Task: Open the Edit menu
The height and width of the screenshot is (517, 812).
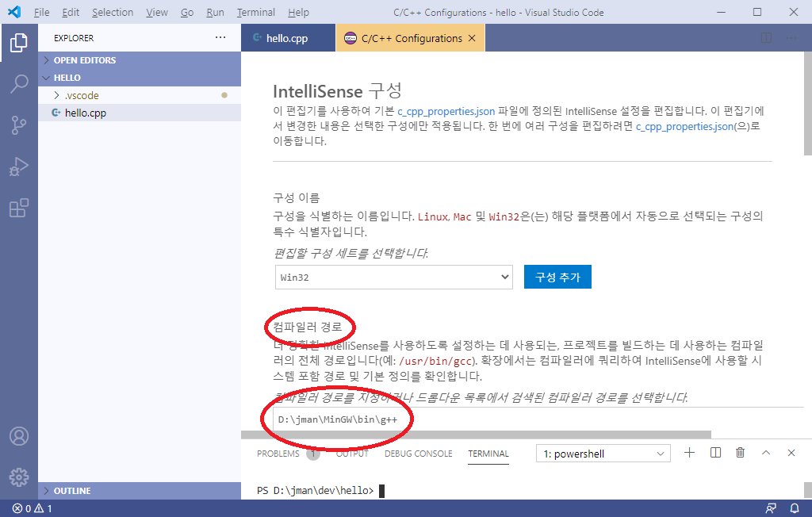Action: [x=71, y=12]
